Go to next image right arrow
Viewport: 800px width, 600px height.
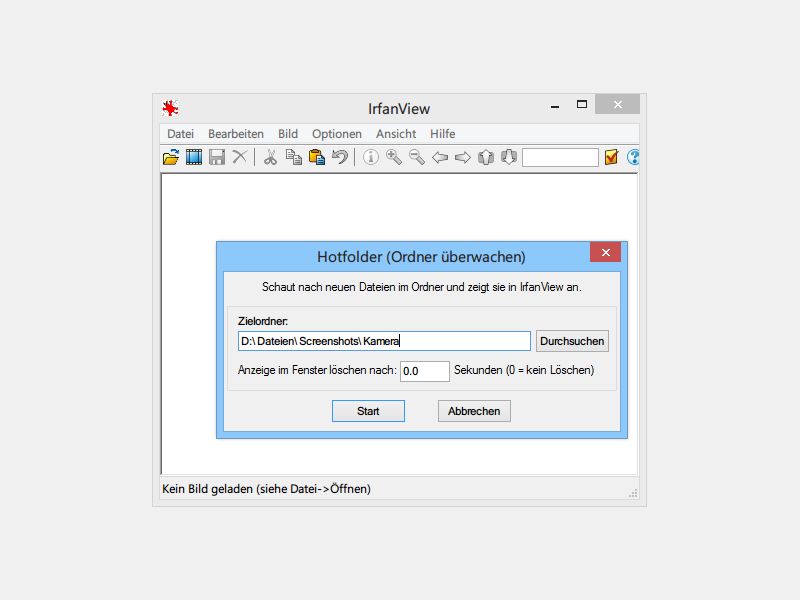tap(463, 157)
